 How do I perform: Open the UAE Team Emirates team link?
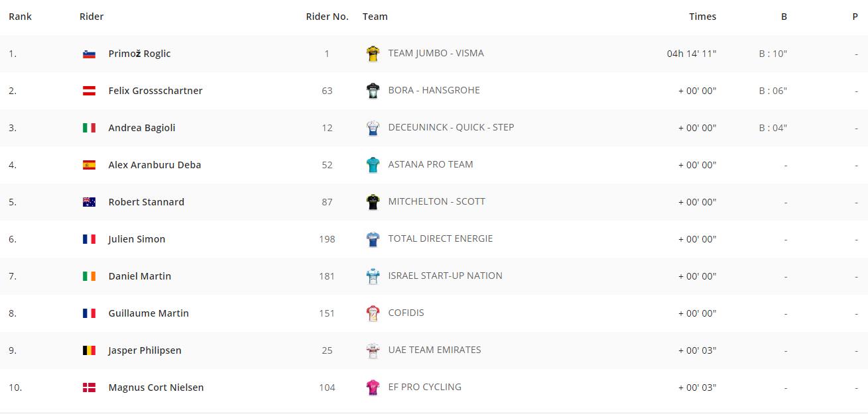pos(434,350)
